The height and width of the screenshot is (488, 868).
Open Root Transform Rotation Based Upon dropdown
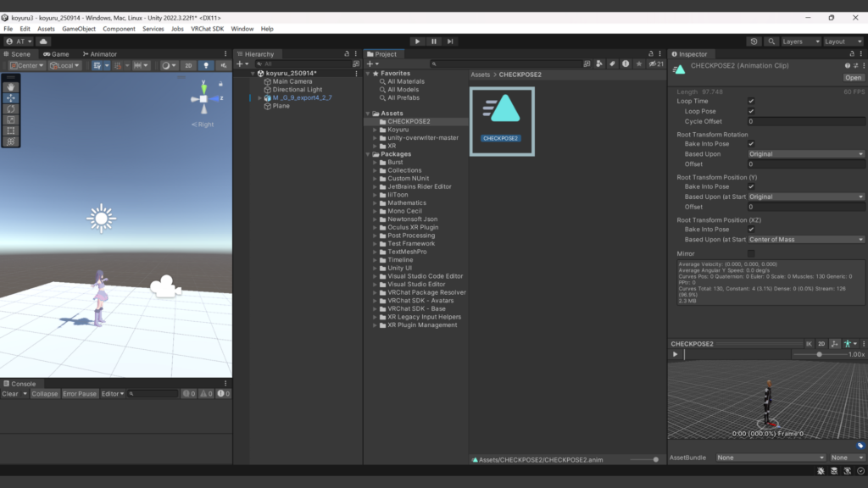(805, 154)
